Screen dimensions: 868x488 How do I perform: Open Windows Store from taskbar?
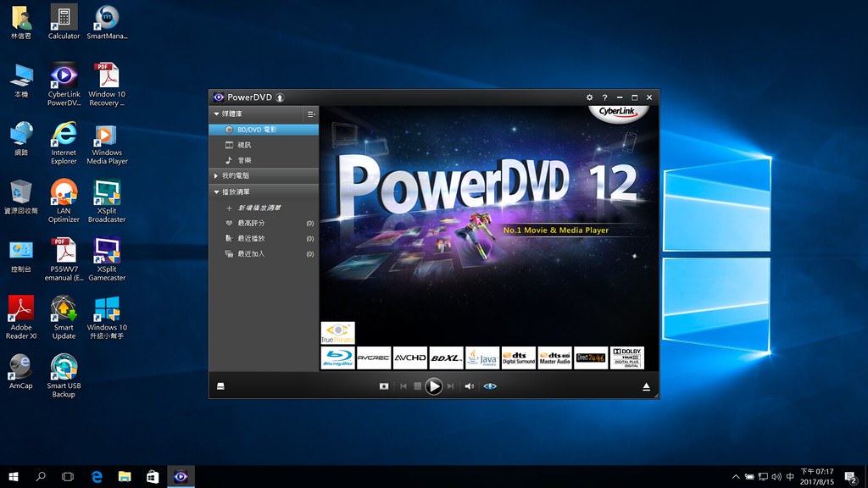(153, 477)
